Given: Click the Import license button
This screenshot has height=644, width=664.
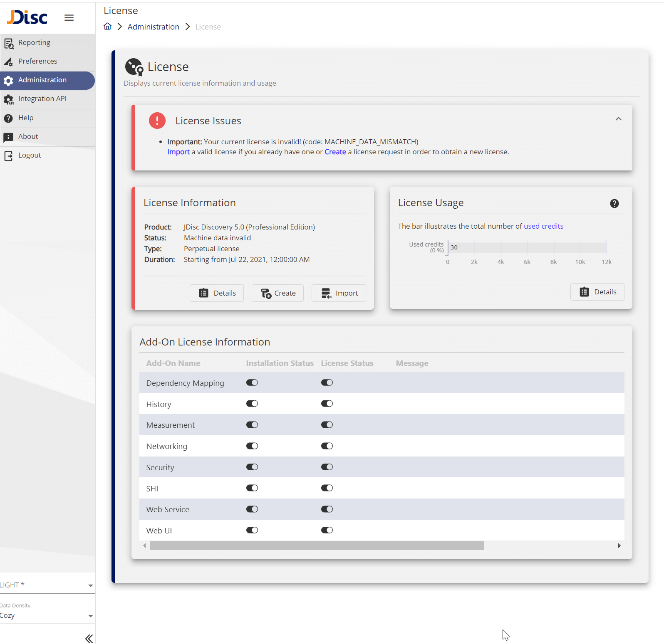Looking at the screenshot, I should tap(339, 293).
